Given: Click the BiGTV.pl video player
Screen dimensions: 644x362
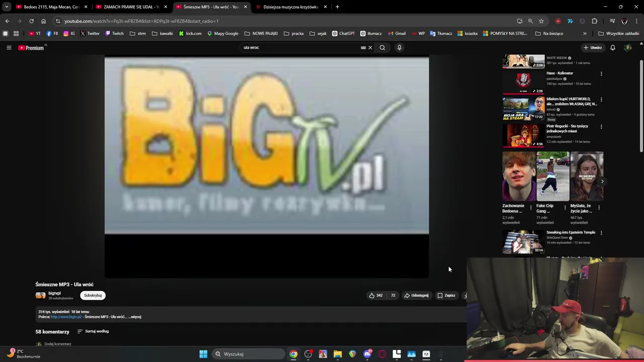Looking at the screenshot, I should [x=267, y=166].
